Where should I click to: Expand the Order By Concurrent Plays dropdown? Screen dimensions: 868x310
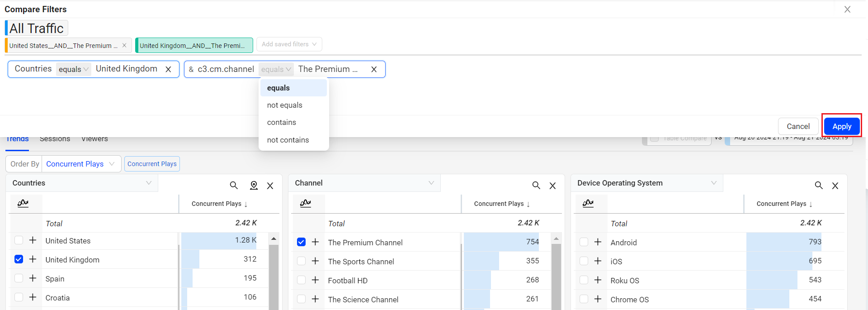click(x=80, y=164)
